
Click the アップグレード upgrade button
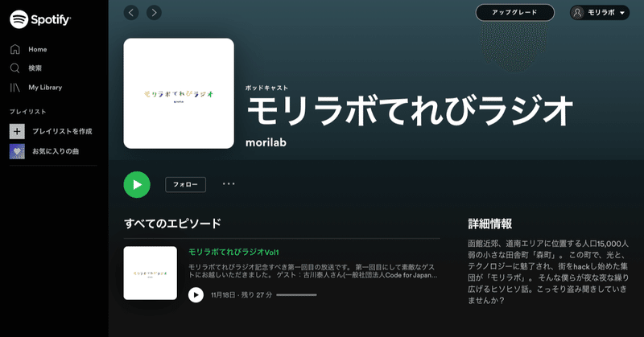pos(514,13)
